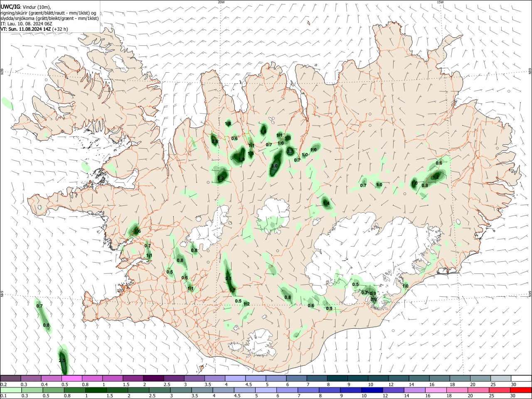Viewport: 532px width, 399px height.
Task: Click the medium green 0.5 swatch in lower legend row
Action: tap(53, 390)
